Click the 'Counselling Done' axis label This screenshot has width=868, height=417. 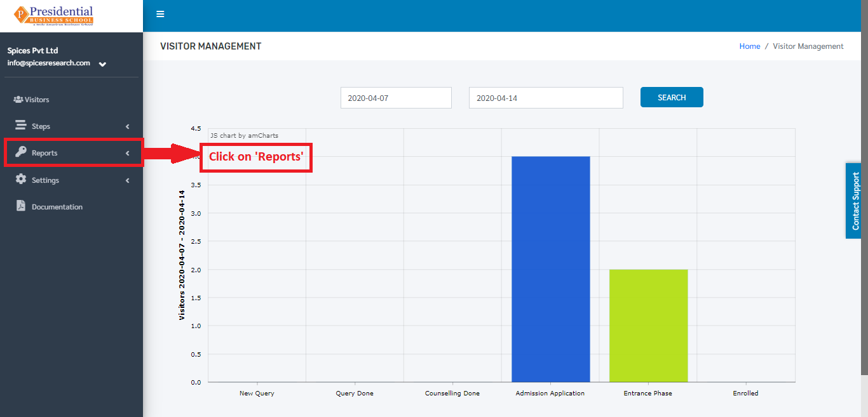(x=452, y=393)
